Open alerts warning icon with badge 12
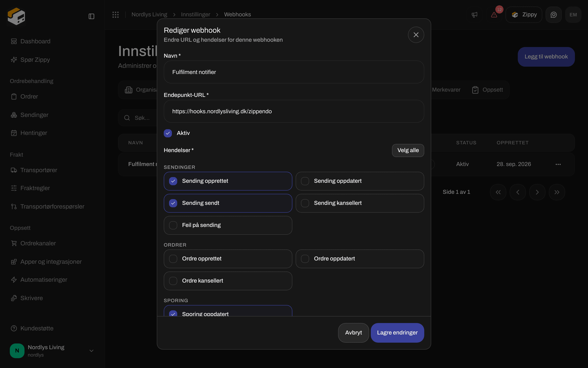Viewport: 588px width, 368px height. click(x=494, y=15)
